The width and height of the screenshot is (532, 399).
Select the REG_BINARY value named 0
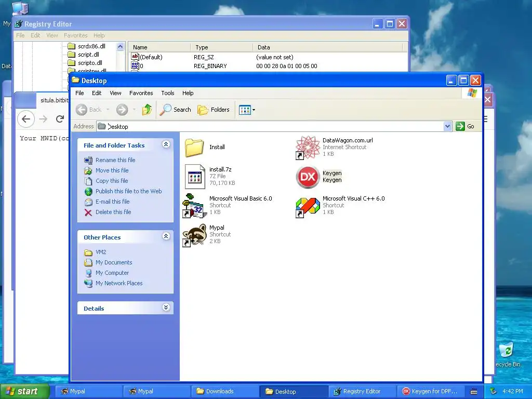click(141, 66)
